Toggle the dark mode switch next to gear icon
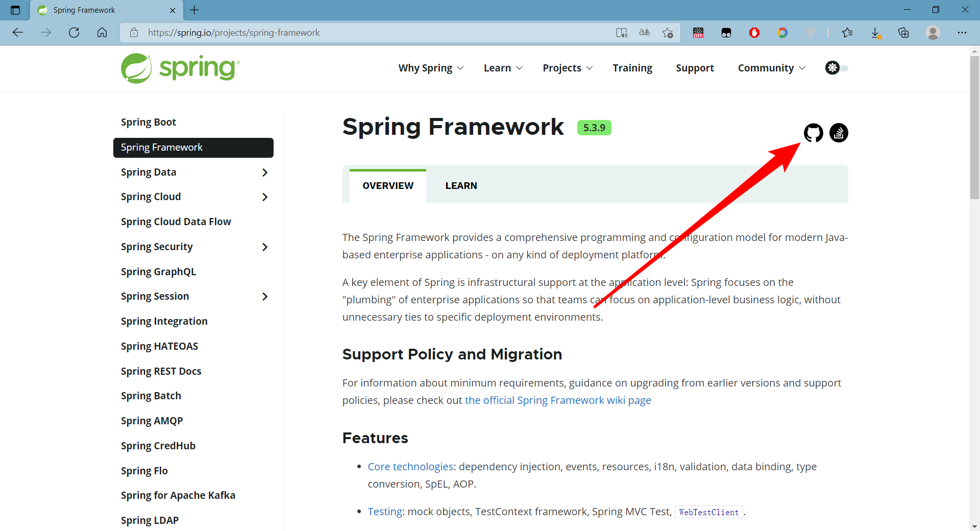 pyautogui.click(x=843, y=68)
